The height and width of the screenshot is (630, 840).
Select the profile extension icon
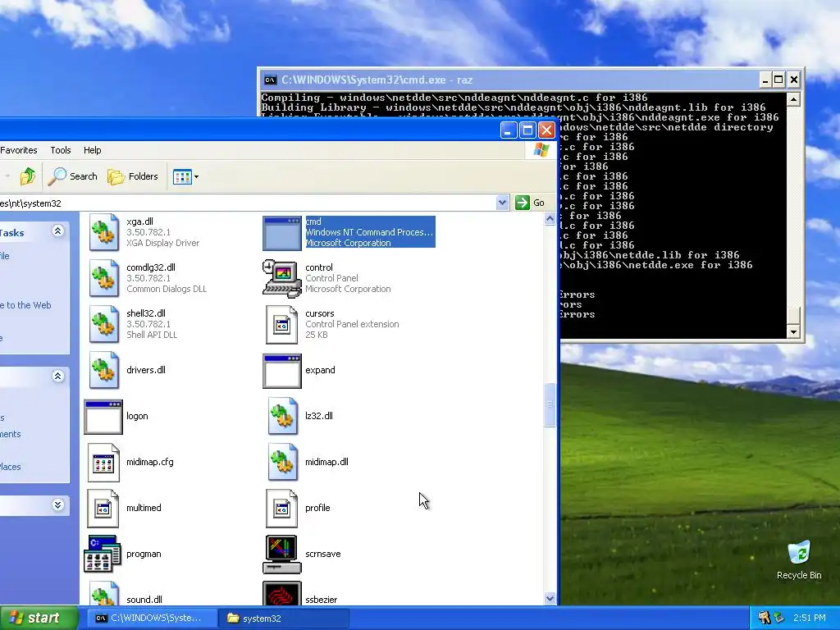(282, 509)
